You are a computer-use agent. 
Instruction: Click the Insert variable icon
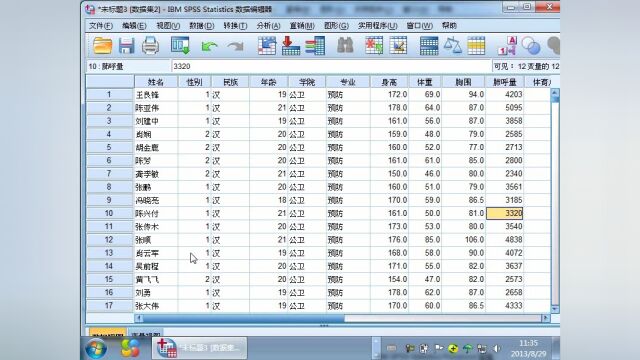(398, 45)
